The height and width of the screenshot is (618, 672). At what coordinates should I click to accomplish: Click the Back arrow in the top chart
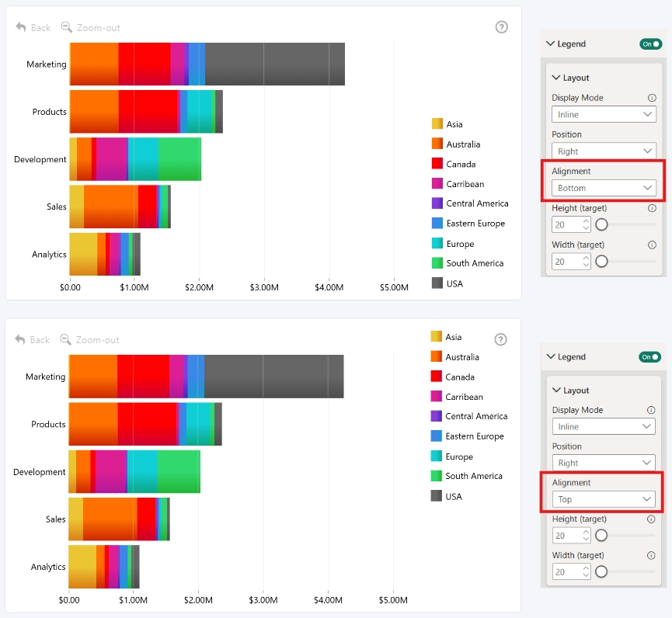point(21,27)
